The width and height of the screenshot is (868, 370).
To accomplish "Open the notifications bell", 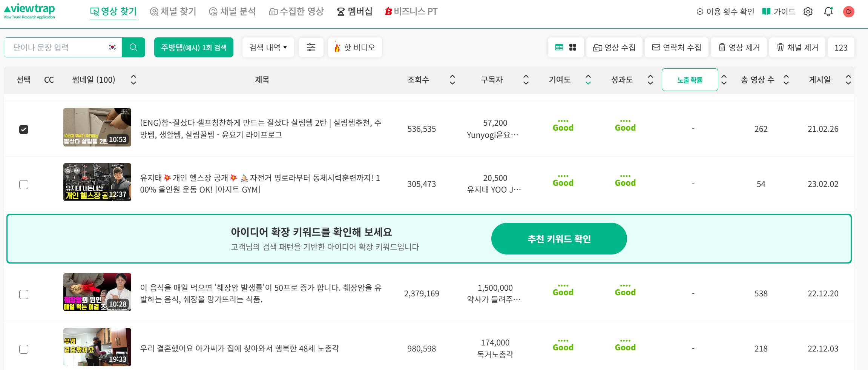I will pyautogui.click(x=828, y=12).
